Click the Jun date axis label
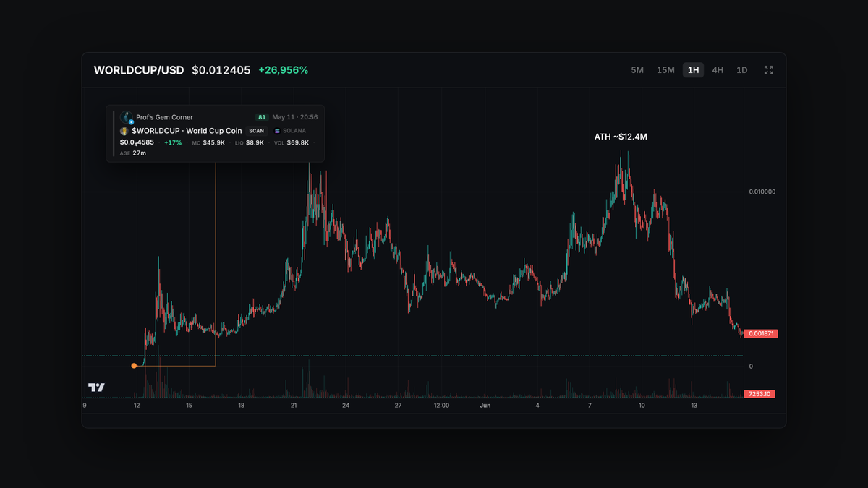868x488 pixels. click(x=485, y=406)
